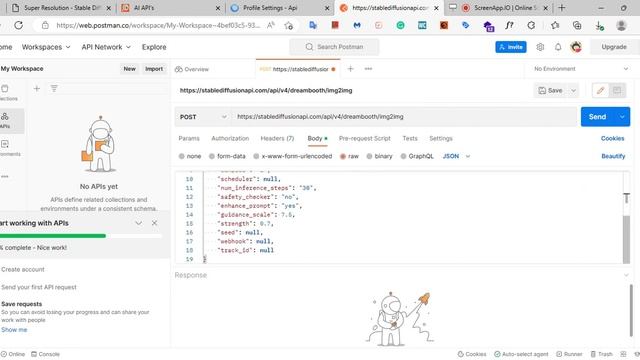
Task: Collapse the Response section chevron
Action: [626, 275]
